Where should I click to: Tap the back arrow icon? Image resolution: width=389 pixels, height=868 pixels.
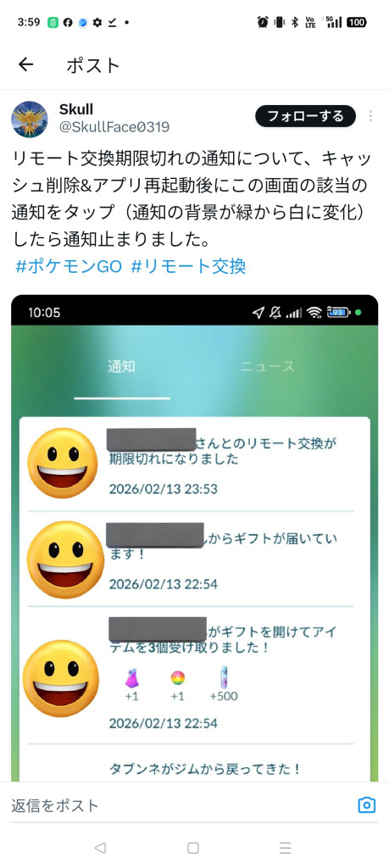pos(25,64)
